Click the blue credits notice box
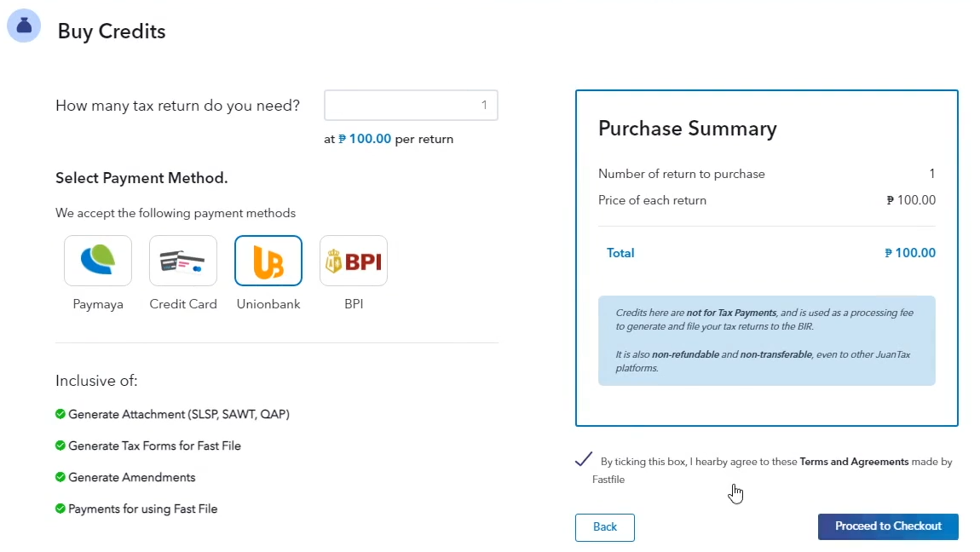980x552 pixels. click(766, 341)
